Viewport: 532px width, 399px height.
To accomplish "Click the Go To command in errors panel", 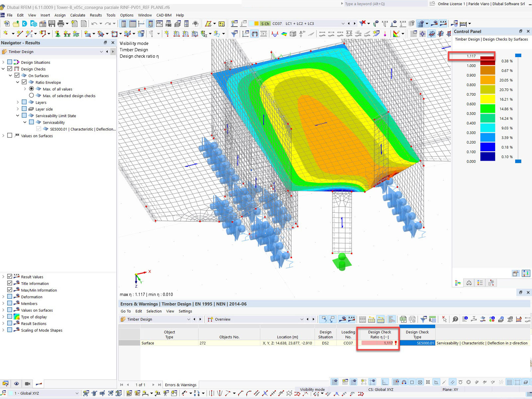I will [x=126, y=311].
